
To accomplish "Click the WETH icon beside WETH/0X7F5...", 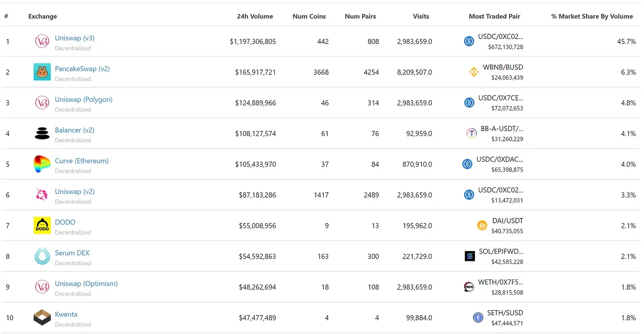I will (x=469, y=287).
